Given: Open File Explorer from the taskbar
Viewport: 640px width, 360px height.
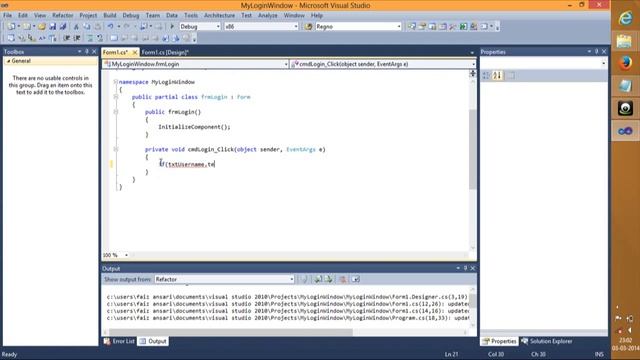Looking at the screenshot, I should [x=625, y=41].
